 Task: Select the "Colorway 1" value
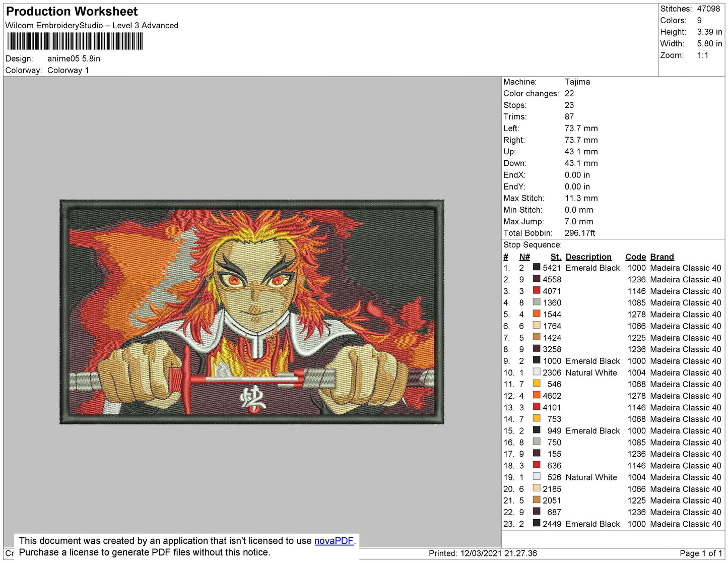click(x=68, y=70)
